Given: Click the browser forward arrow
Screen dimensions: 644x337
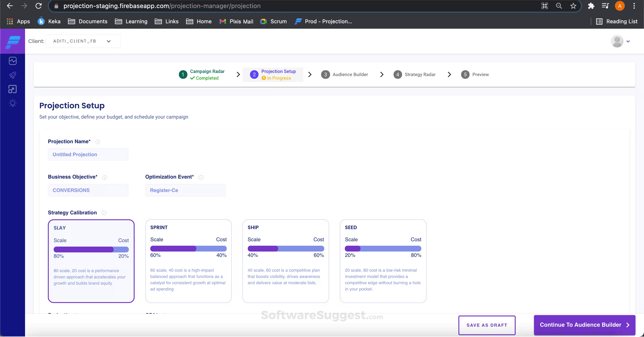Looking at the screenshot, I should tap(24, 6).
